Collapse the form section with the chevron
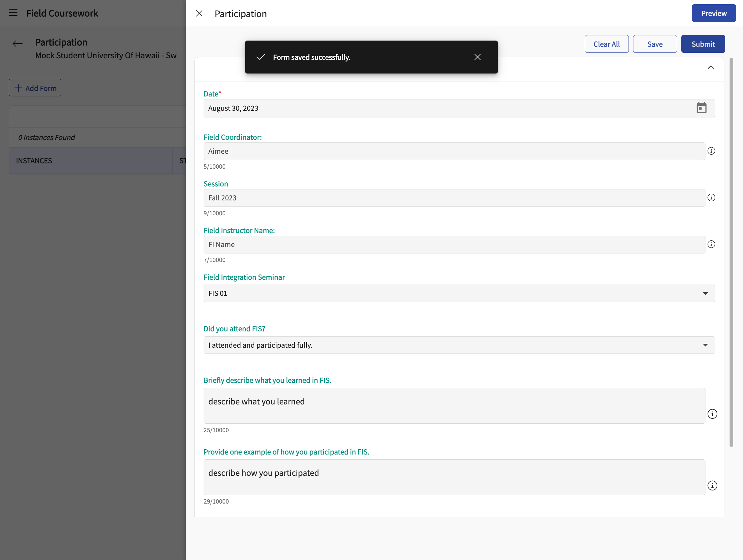 tap(711, 67)
